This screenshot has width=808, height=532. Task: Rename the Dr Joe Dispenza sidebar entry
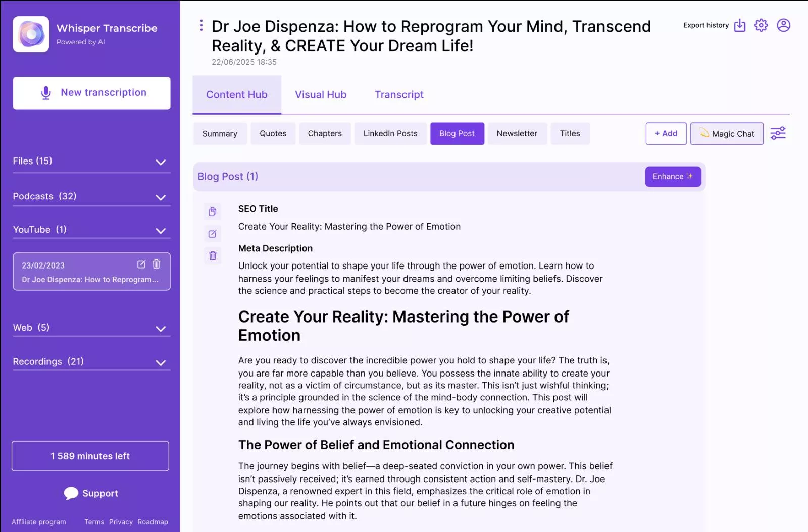click(141, 264)
